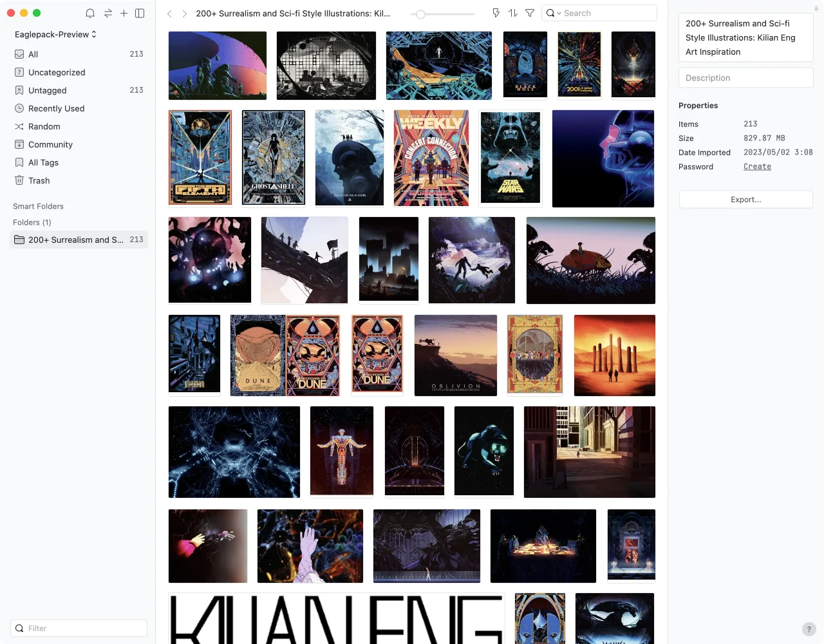The height and width of the screenshot is (644, 824).
Task: Open the Star Wars poster thumbnail
Action: click(x=510, y=158)
